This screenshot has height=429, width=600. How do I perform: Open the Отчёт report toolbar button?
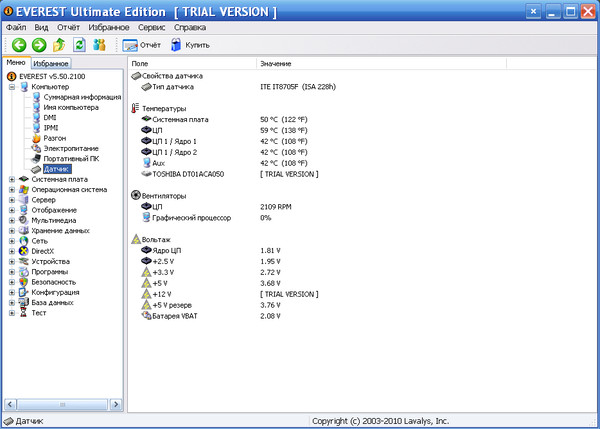pyautogui.click(x=141, y=45)
